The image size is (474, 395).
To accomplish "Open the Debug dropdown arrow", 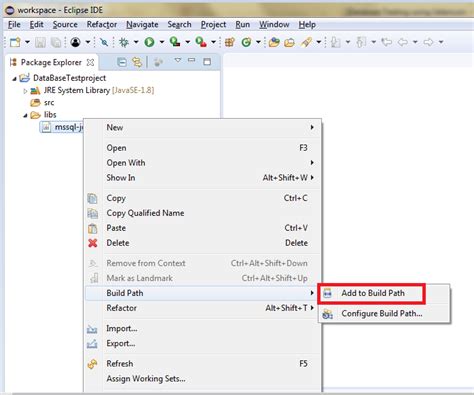I will (136, 42).
